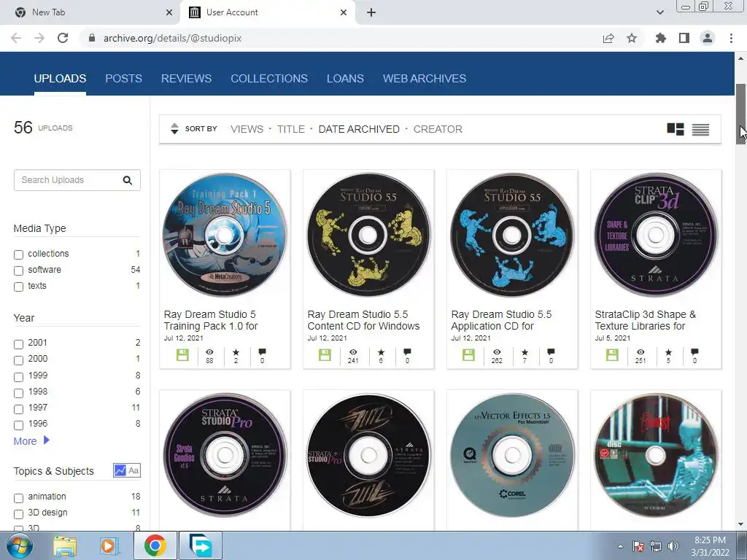Click favorites star on Training Pack item
Screen dimensions: 747x560
point(236,352)
